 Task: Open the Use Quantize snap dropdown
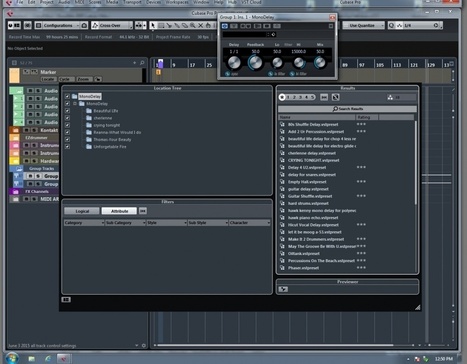pyautogui.click(x=364, y=25)
